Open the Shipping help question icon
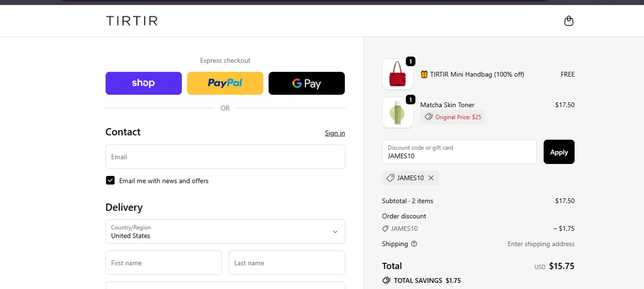The image size is (644, 289). pyautogui.click(x=414, y=244)
